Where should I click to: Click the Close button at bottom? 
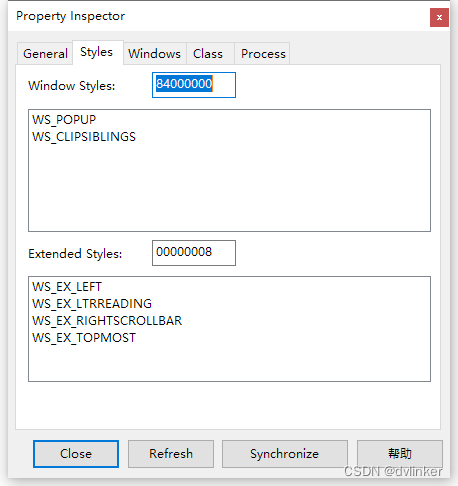[x=76, y=454]
